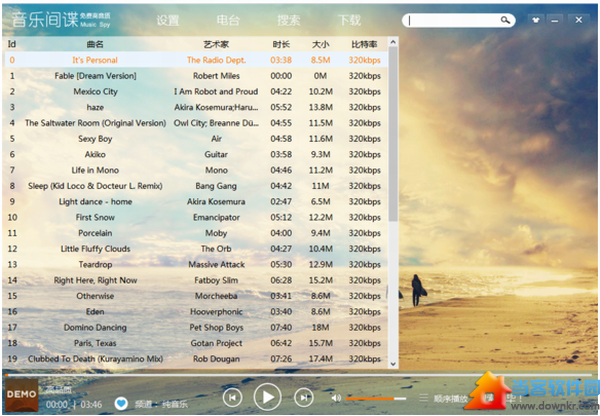Skip to previous track
Screen dimensions: 600x416
tap(232, 398)
